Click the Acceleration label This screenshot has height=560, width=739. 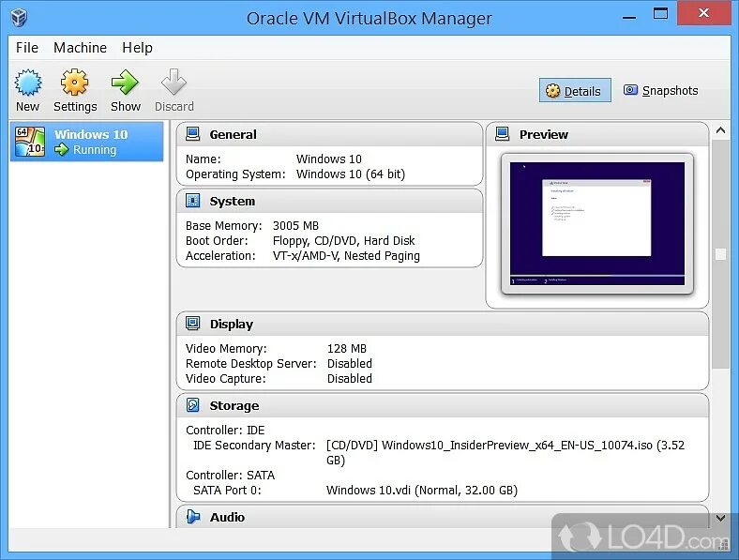coord(220,256)
